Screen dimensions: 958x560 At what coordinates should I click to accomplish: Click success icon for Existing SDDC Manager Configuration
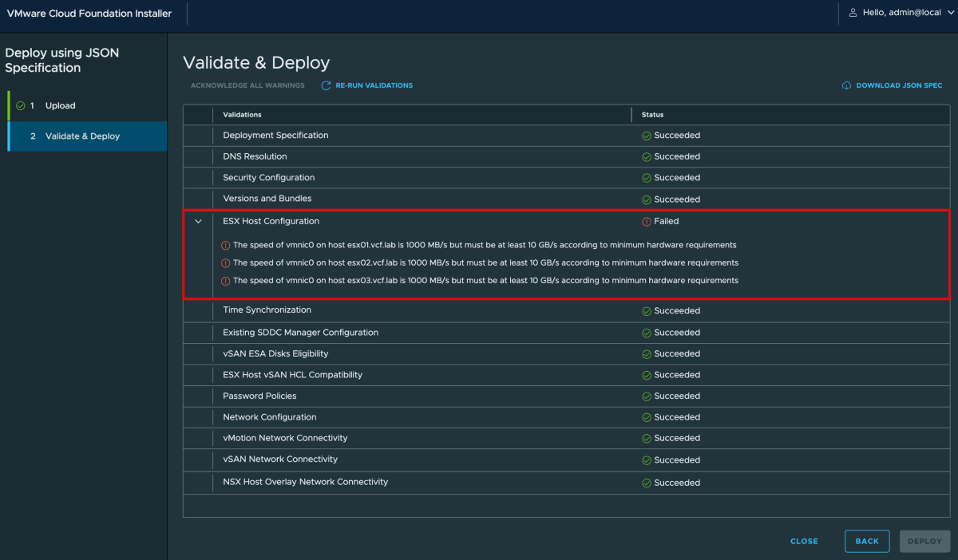pyautogui.click(x=647, y=333)
